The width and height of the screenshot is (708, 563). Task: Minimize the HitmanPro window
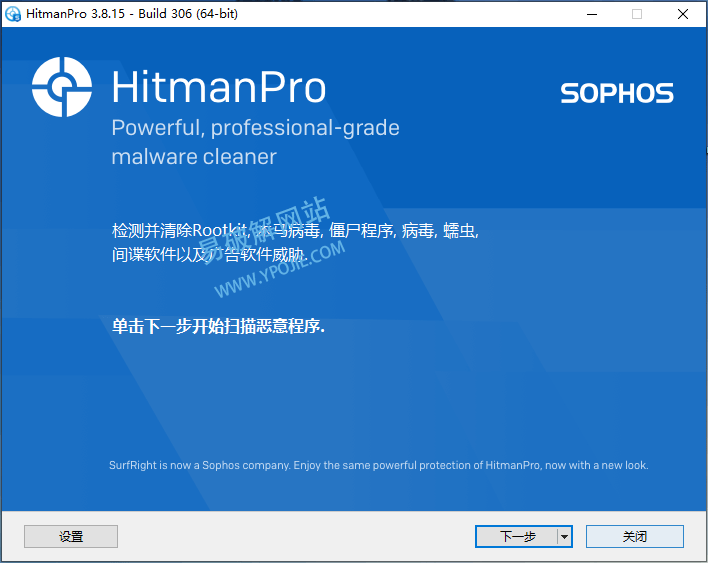coord(592,14)
